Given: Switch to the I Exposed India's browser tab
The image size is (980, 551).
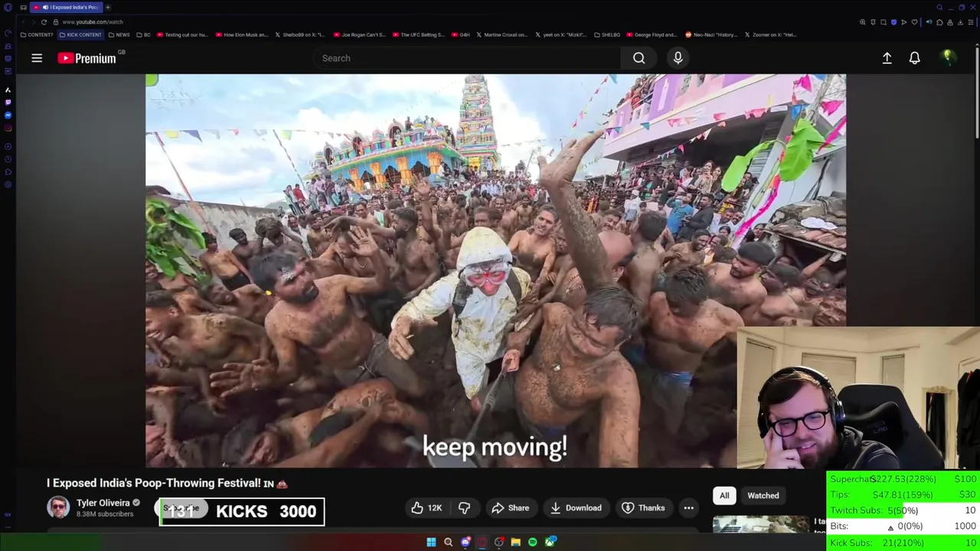Looking at the screenshot, I should (67, 8).
